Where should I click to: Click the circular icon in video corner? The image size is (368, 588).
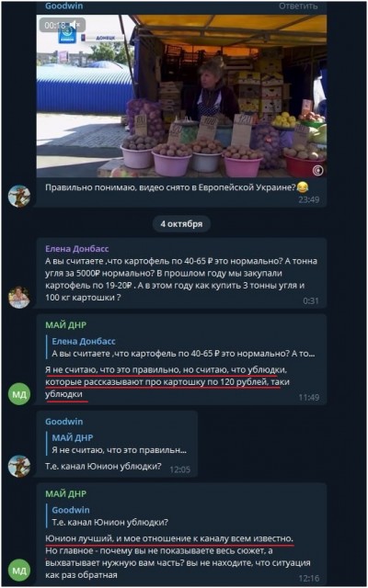pyautogui.click(x=317, y=171)
